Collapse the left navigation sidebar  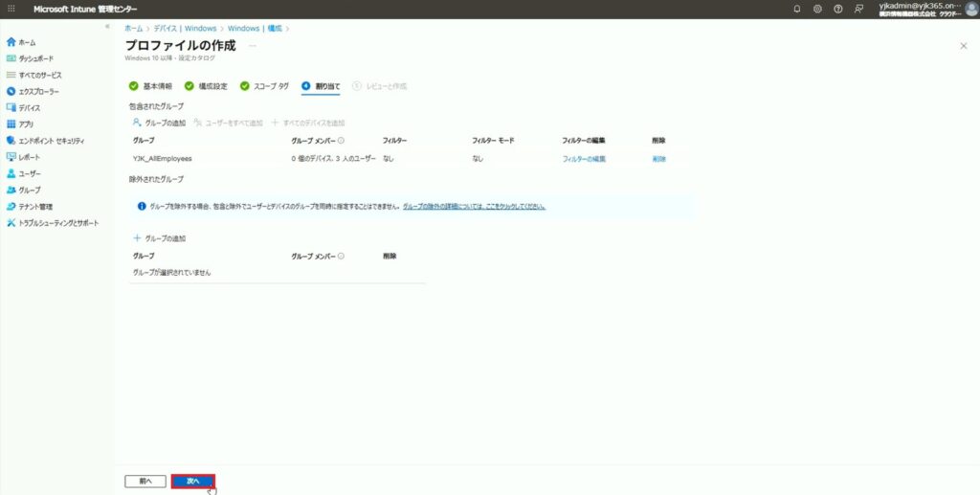point(107,27)
